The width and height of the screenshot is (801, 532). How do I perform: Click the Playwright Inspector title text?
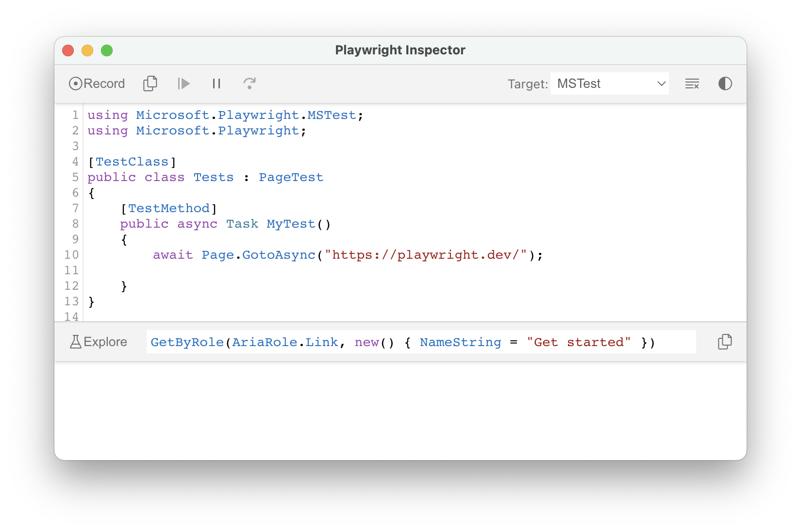pos(400,50)
